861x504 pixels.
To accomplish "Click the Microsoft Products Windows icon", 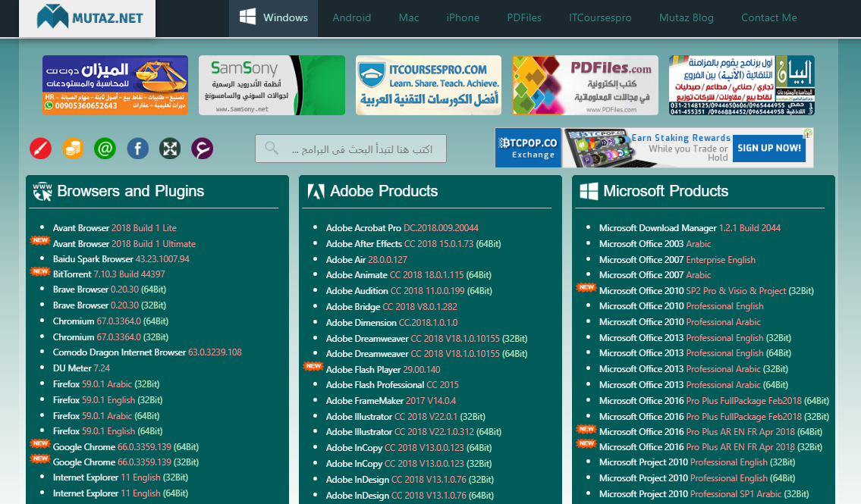I will coord(589,192).
